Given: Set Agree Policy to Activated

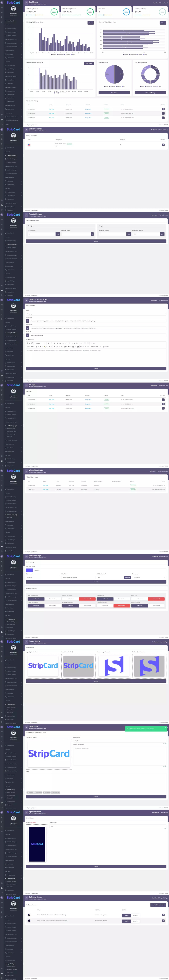Looking at the screenshot, I should tap(105, 599).
